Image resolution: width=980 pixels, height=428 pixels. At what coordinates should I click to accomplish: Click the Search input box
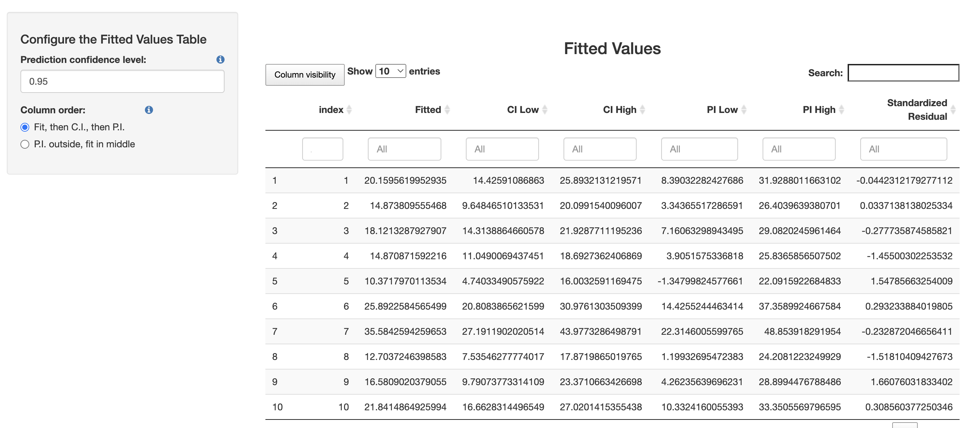click(903, 73)
